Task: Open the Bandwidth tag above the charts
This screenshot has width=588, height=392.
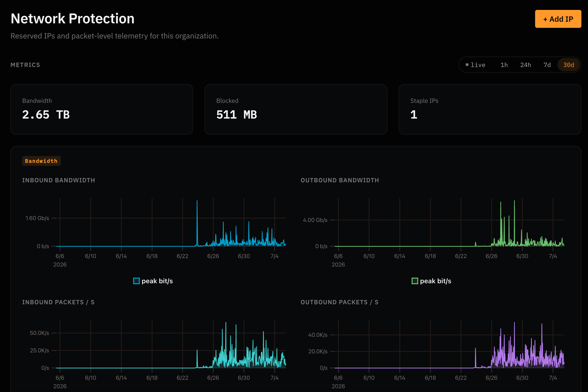Action: tap(41, 161)
